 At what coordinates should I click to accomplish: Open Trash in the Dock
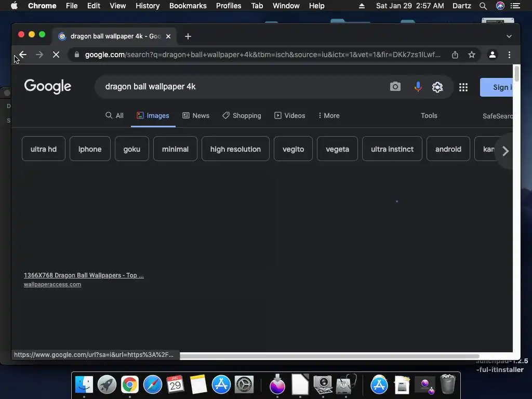point(447,384)
